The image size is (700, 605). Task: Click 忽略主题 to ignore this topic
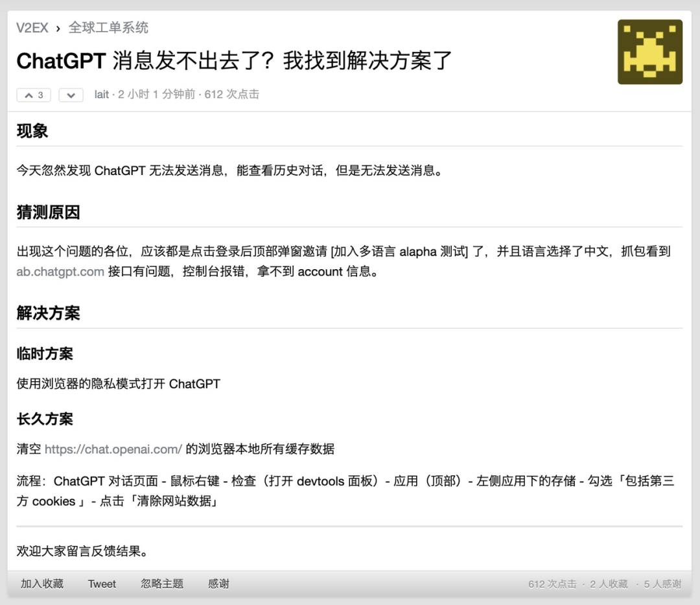pos(162,584)
